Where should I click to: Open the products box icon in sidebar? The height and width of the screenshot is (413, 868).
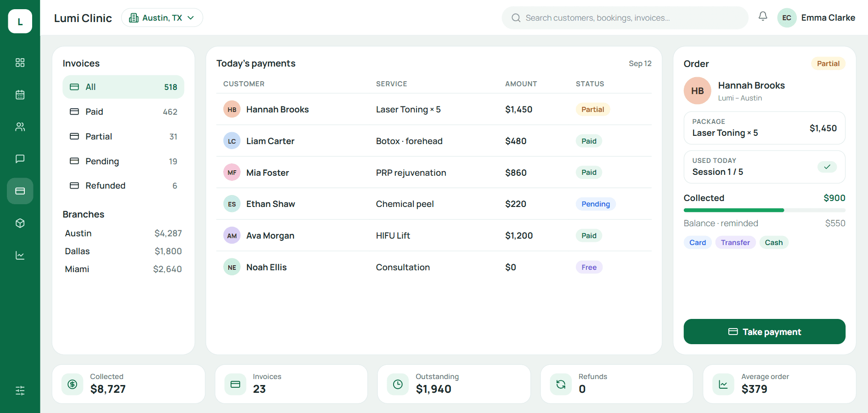click(20, 223)
